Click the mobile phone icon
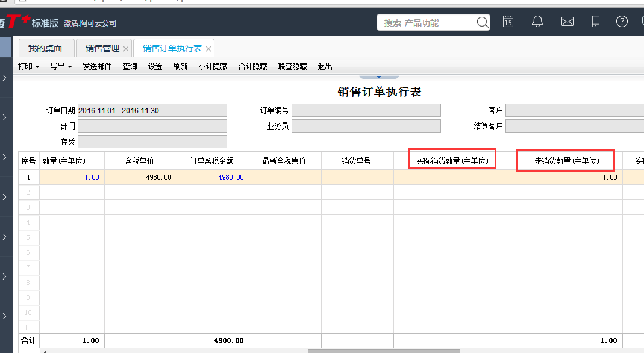Image resolution: width=644 pixels, height=353 pixels. point(595,22)
